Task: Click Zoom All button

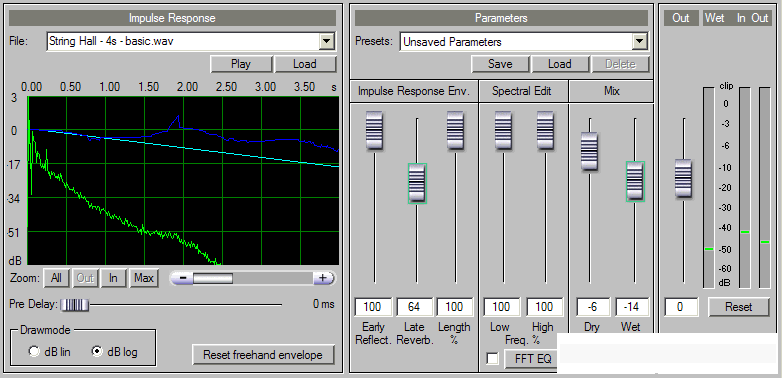Action: tap(56, 278)
